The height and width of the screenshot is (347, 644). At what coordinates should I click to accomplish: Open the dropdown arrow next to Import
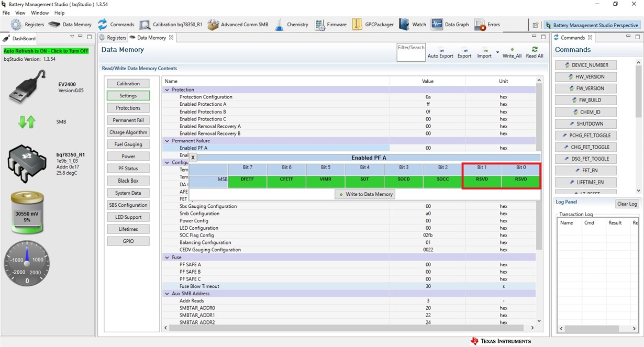(497, 52)
